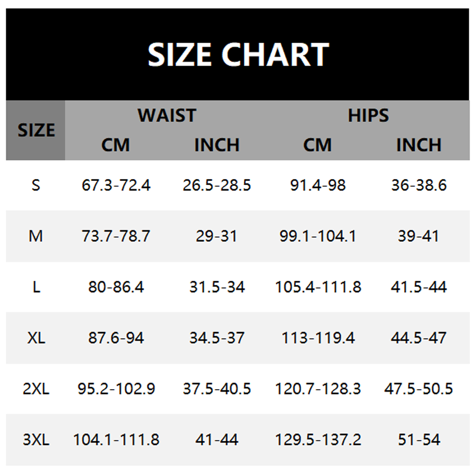
Task: Click the M size row label
Action: (x=36, y=236)
